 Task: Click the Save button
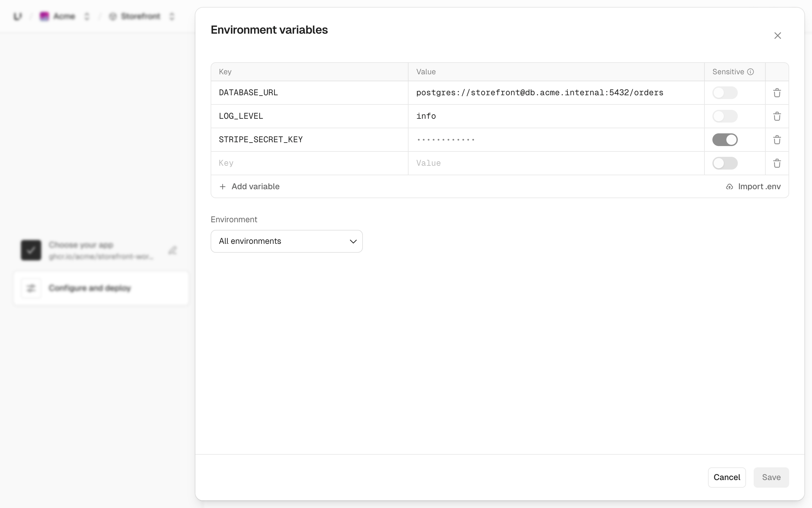(771, 478)
